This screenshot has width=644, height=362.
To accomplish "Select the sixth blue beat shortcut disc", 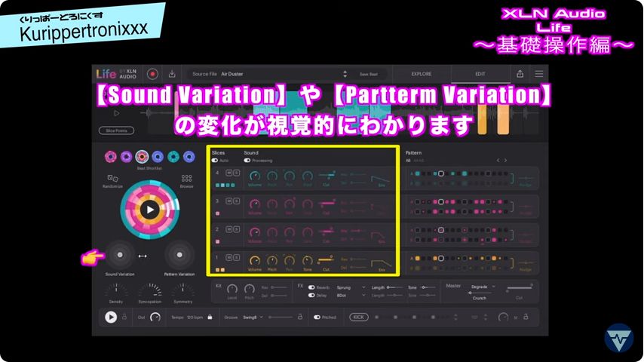I will (x=189, y=157).
